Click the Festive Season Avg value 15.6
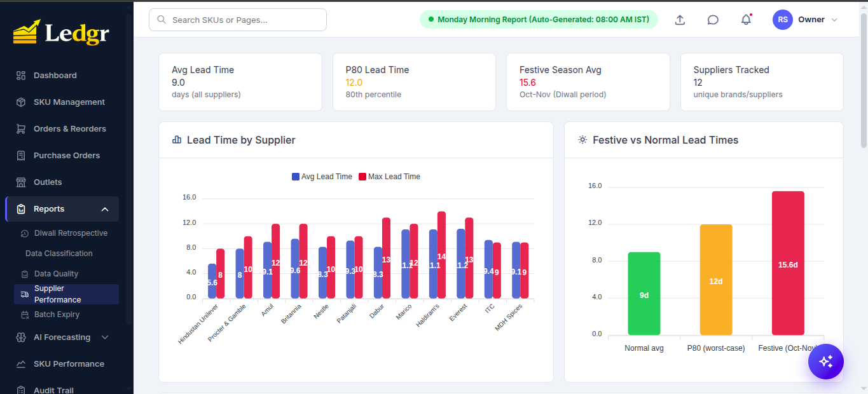This screenshot has height=394, width=868. coord(528,83)
